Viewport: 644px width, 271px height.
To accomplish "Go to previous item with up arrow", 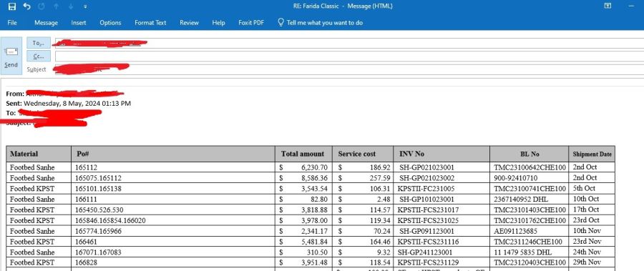I will tap(57, 6).
